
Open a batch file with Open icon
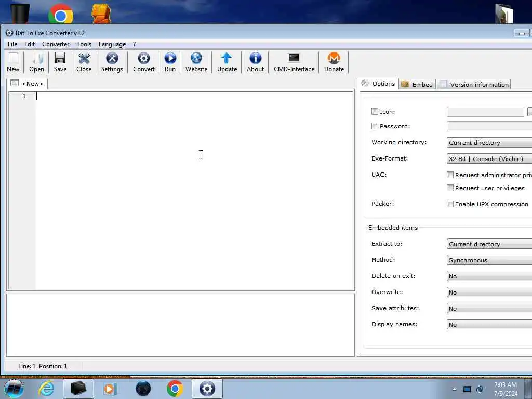[37, 58]
